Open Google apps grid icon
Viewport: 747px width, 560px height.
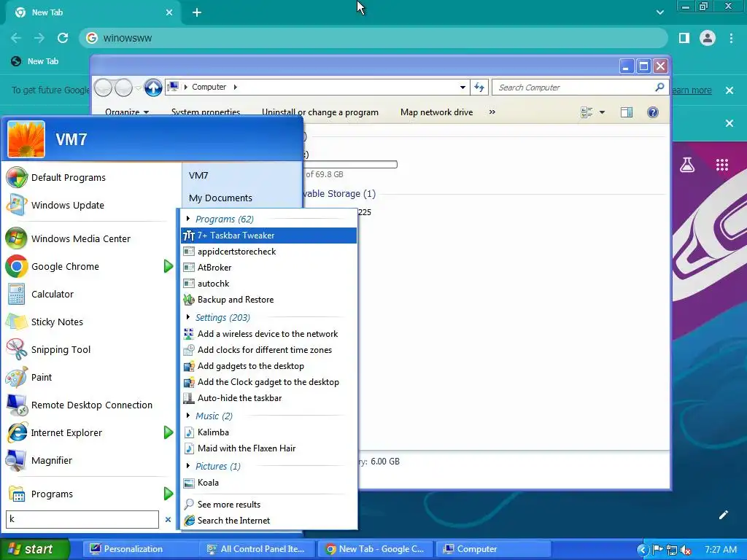click(722, 165)
